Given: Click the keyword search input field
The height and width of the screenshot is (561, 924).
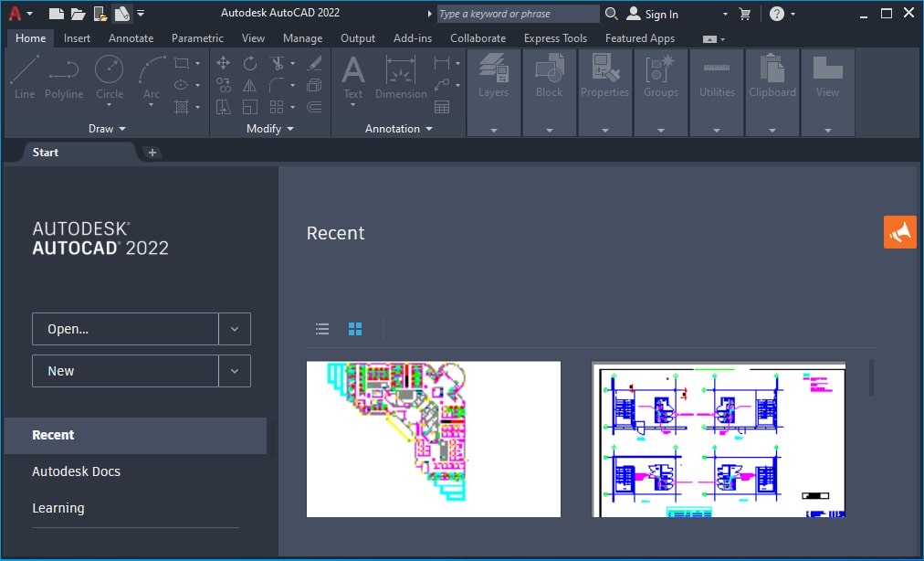Looking at the screenshot, I should [518, 14].
